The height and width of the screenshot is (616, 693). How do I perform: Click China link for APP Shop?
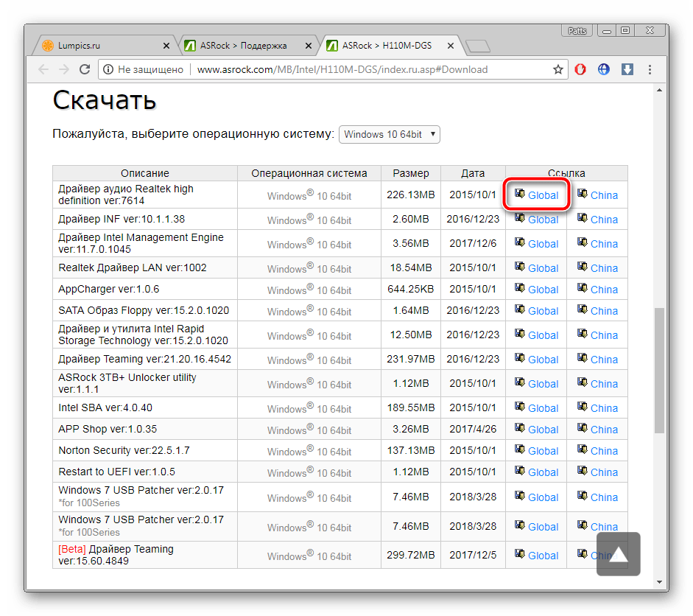604,430
